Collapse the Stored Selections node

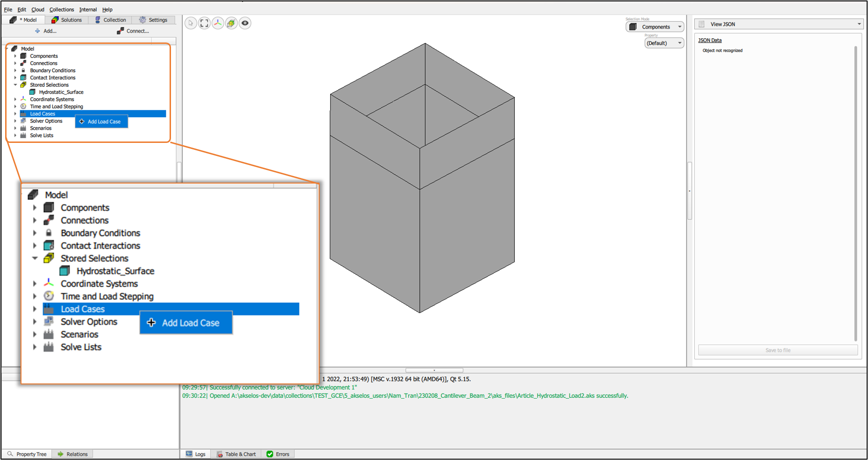(x=15, y=85)
